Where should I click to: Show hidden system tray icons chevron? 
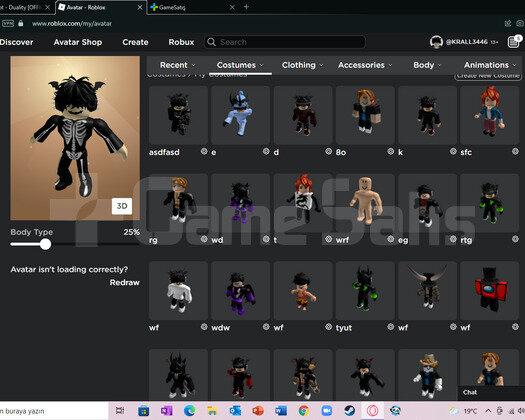(x=488, y=411)
